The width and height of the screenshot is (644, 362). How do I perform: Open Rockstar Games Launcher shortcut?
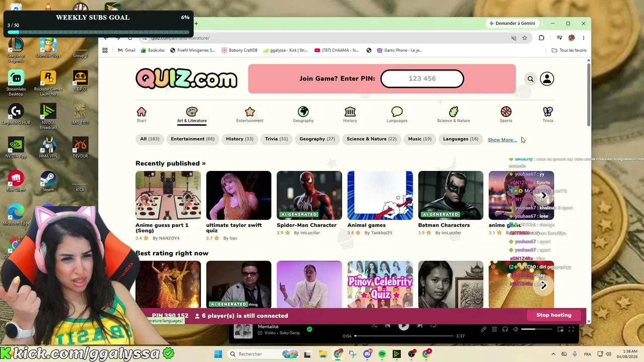[x=48, y=83]
